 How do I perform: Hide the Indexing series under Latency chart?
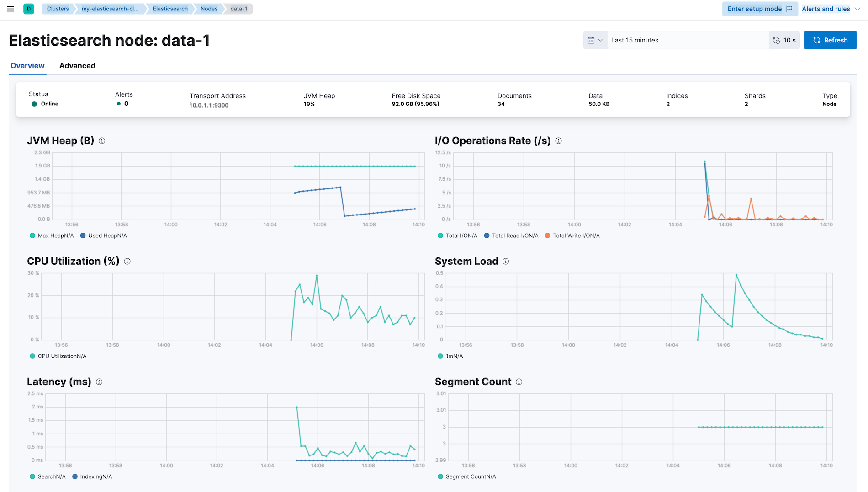(x=92, y=476)
